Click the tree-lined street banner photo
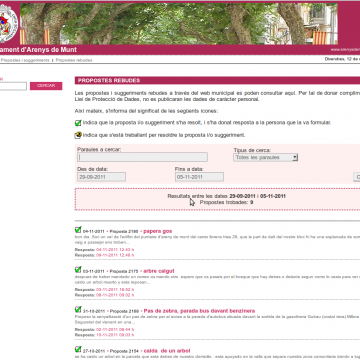This screenshot has height=360, width=360. coord(179,24)
